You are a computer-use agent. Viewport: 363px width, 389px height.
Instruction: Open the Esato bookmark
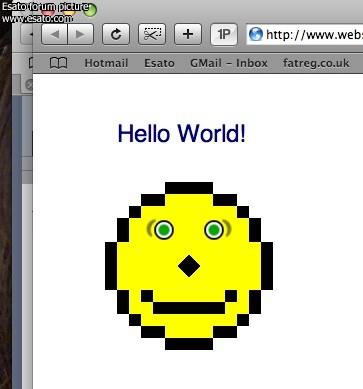point(159,63)
